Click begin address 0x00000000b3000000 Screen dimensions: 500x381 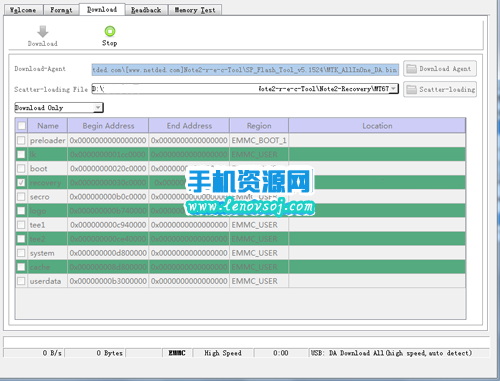tap(108, 281)
